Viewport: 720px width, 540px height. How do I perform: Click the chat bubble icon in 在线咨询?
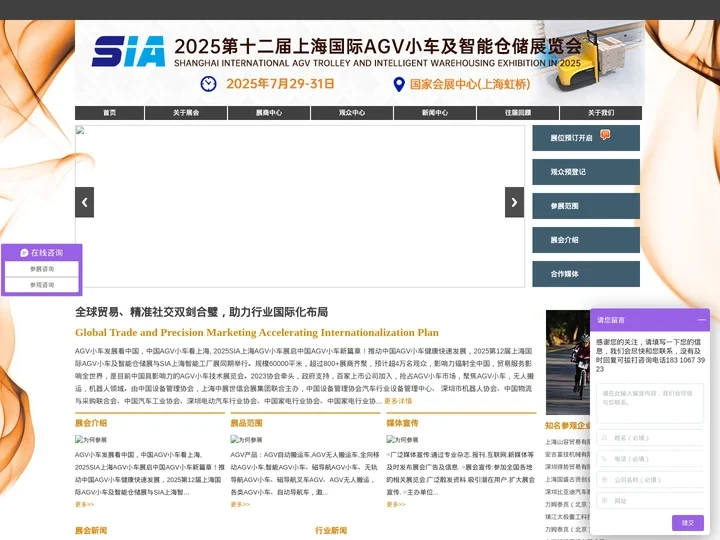coord(24,253)
